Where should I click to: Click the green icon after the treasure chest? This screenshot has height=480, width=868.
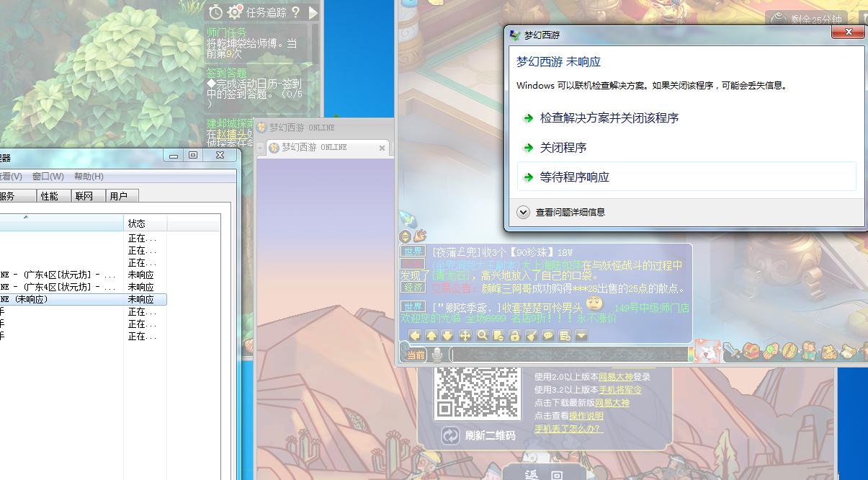pos(770,351)
